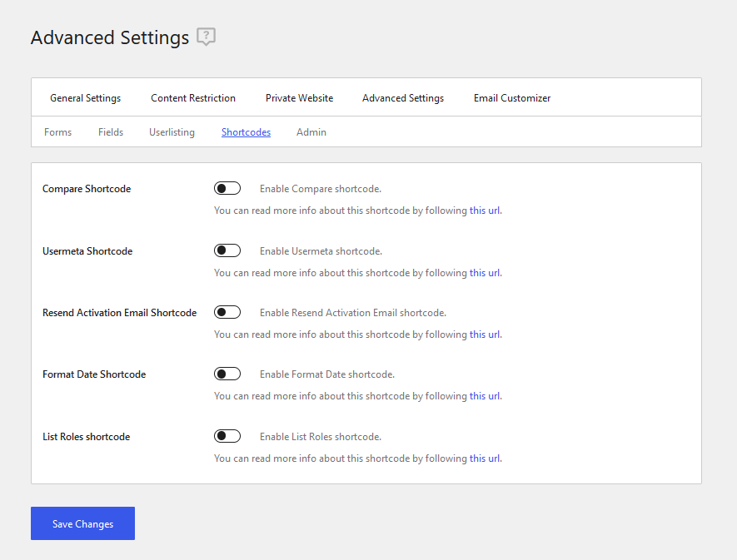Follow 'this url' link under Compare Shortcode
Image resolution: width=737 pixels, height=560 pixels.
coord(485,211)
